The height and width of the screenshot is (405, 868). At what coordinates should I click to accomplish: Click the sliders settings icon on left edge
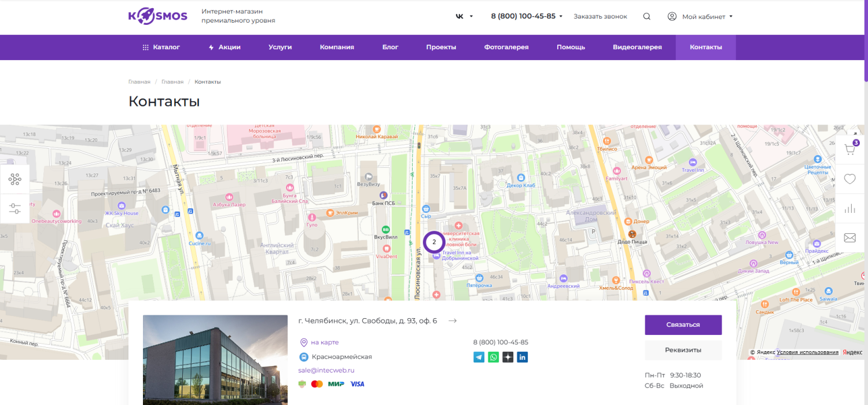[14, 208]
